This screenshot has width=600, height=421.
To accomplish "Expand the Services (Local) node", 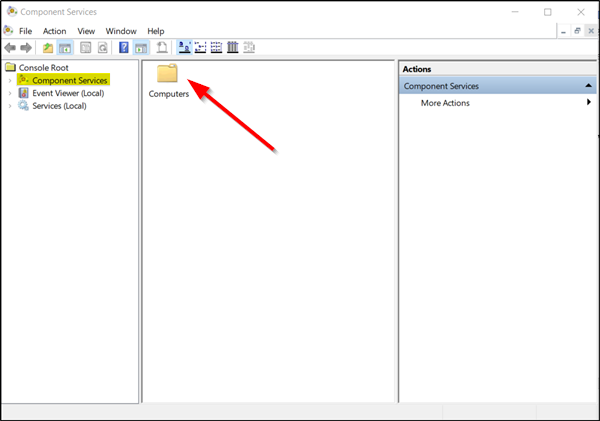I will [x=10, y=106].
